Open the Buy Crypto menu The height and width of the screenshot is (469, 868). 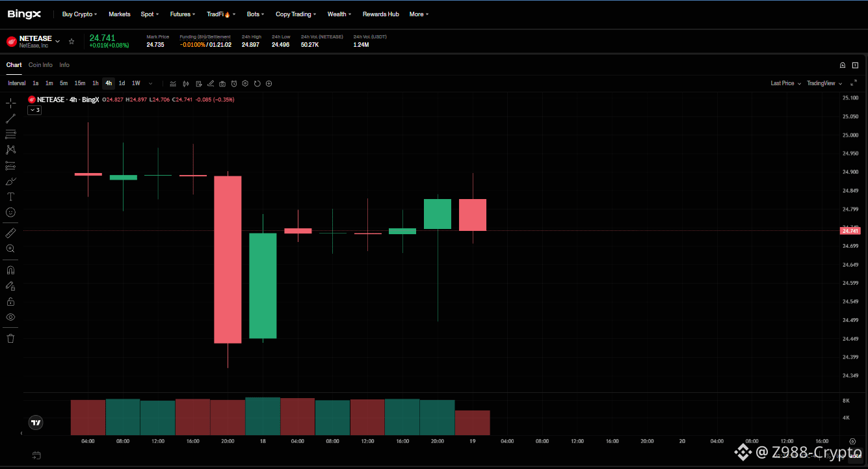[x=79, y=14]
